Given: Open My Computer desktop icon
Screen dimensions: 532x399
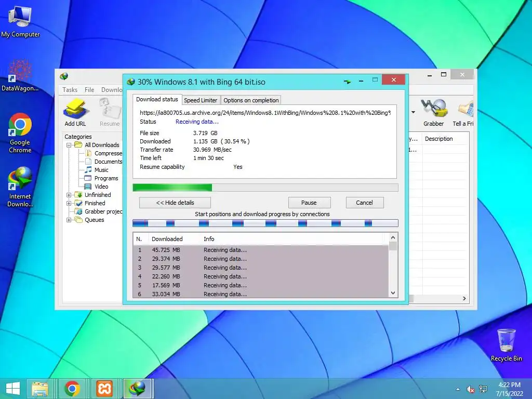Looking at the screenshot, I should (20, 21).
